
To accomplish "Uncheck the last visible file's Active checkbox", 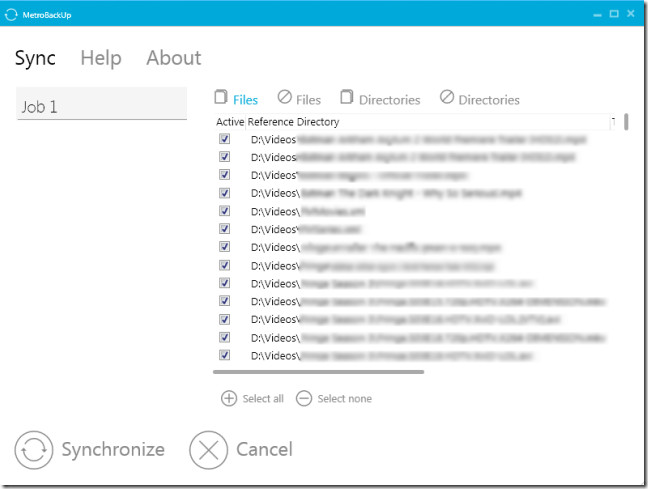I will point(224,355).
